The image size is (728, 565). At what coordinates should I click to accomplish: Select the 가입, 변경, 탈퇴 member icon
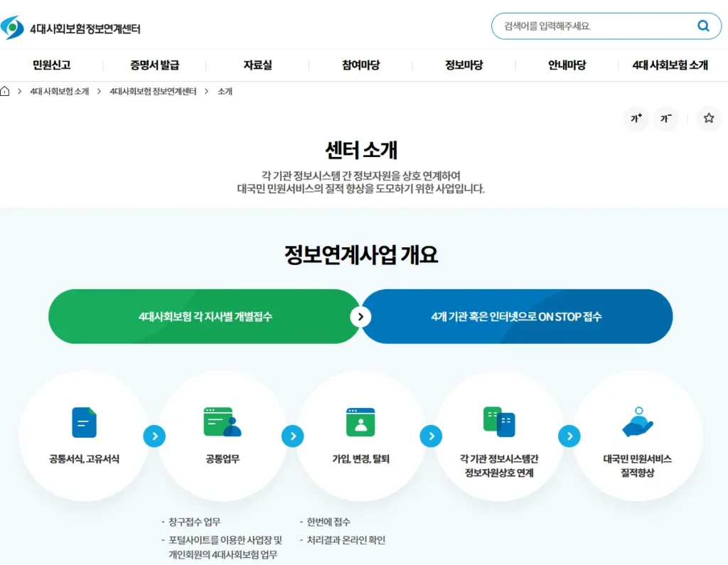360,422
